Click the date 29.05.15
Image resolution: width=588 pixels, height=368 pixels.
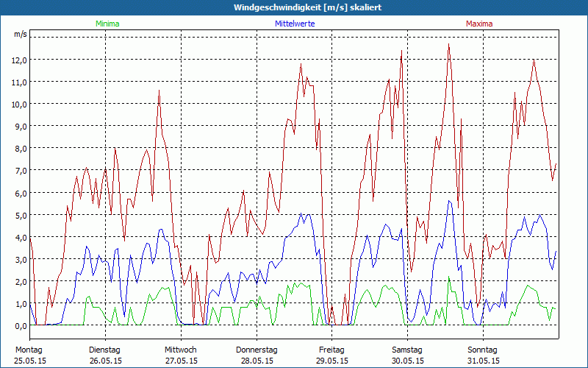[332, 361]
